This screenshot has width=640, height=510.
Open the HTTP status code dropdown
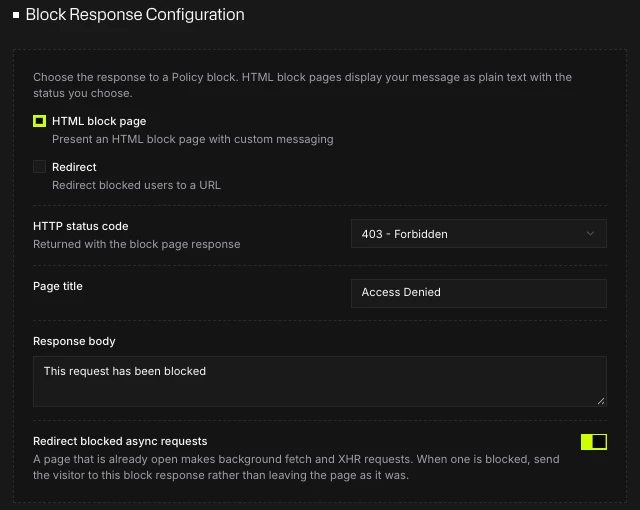point(478,234)
